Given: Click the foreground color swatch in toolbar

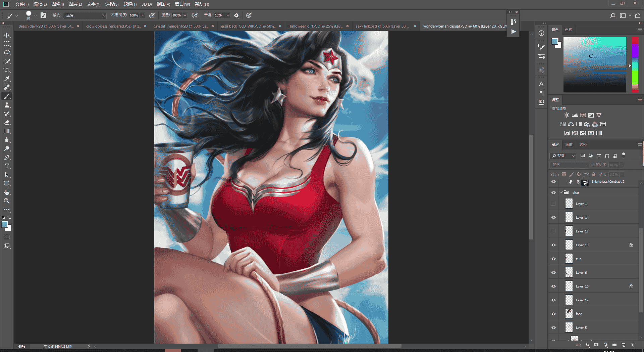Looking at the screenshot, I should pos(5,225).
